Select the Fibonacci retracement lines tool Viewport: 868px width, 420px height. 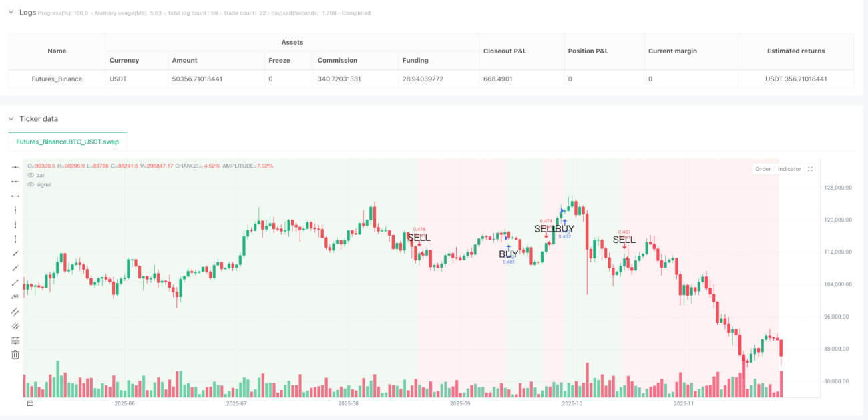point(15,340)
